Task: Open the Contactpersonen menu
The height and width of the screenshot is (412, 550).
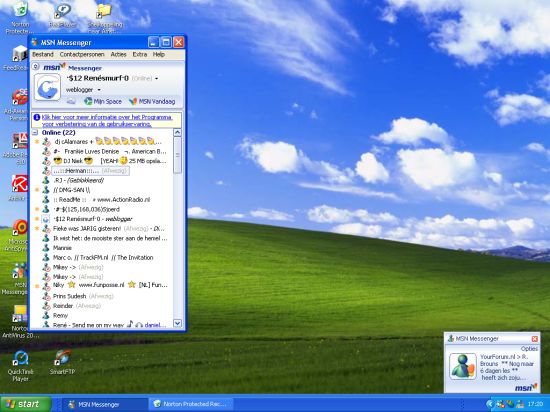Action: click(82, 54)
